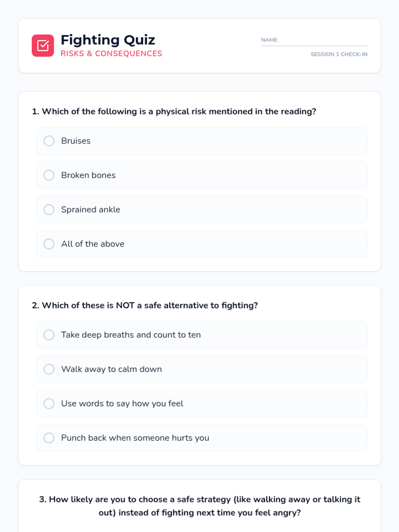Click the Punch back answer label text

pos(135,438)
